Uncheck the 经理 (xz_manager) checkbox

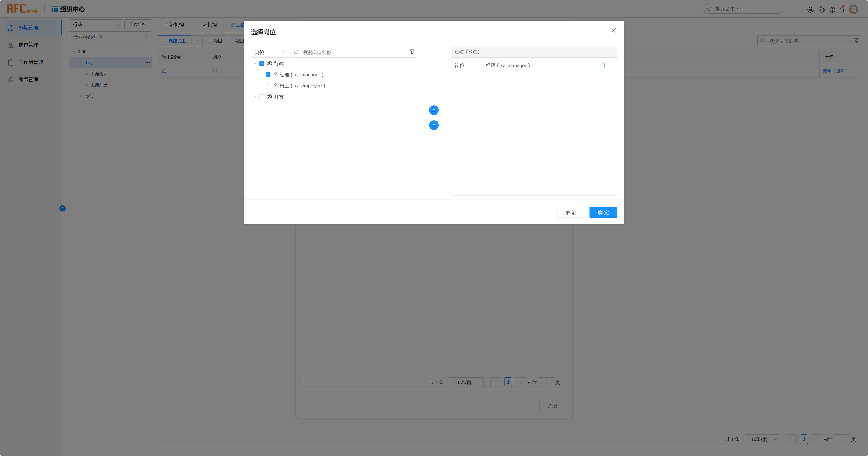point(268,75)
